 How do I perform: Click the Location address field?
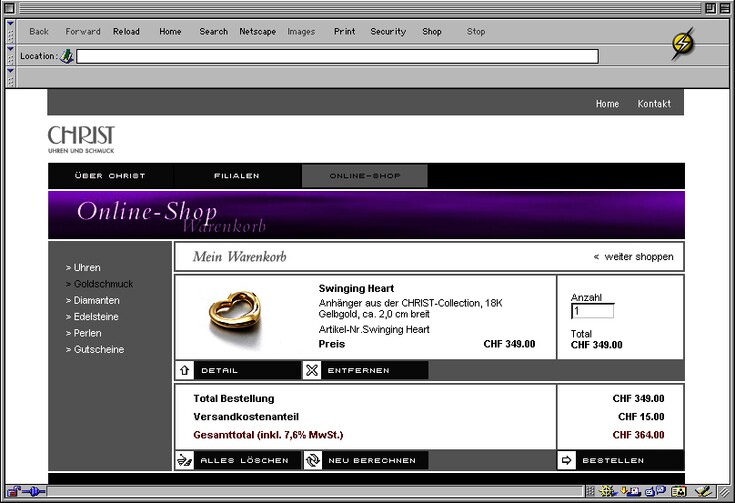pyautogui.click(x=338, y=56)
